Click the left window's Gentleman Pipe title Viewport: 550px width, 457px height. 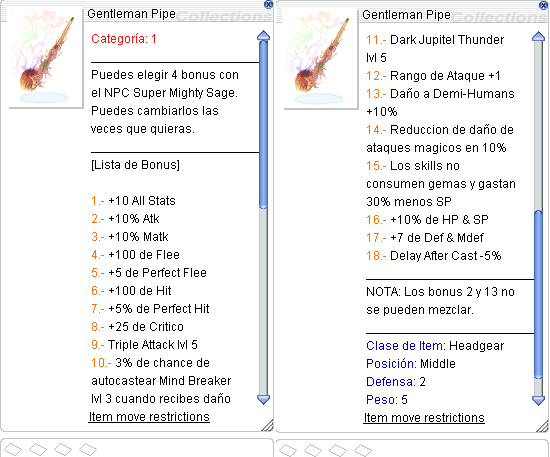click(132, 14)
